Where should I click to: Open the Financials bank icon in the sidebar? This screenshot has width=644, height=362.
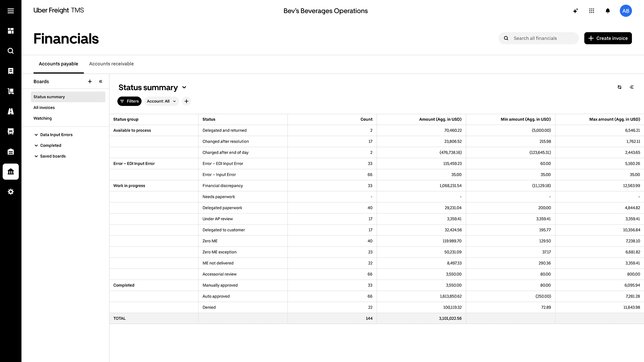pos(11,172)
